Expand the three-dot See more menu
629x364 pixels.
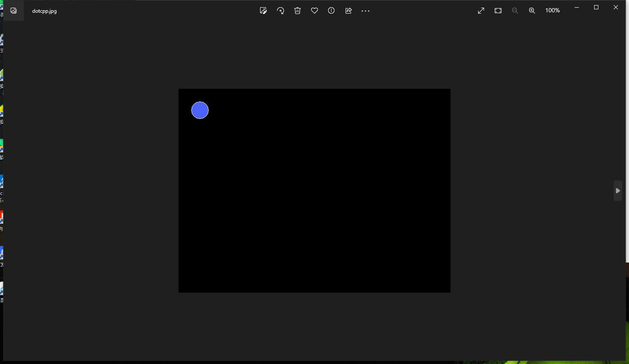365,11
